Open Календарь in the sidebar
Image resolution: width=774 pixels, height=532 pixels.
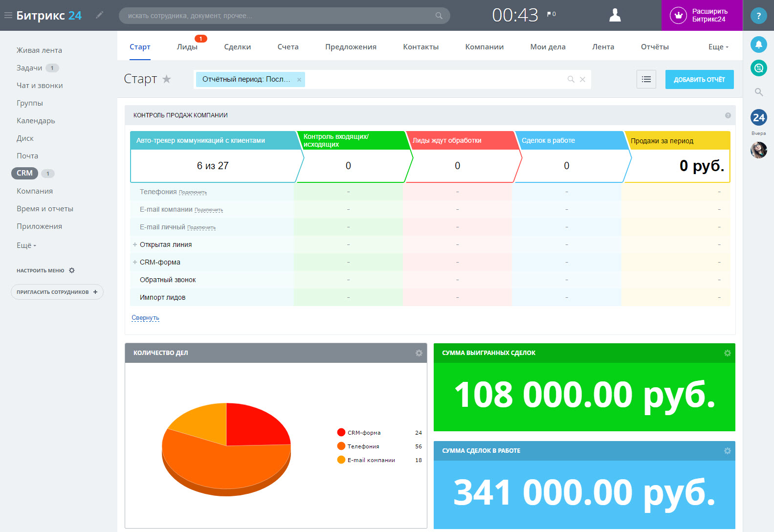[x=36, y=121]
